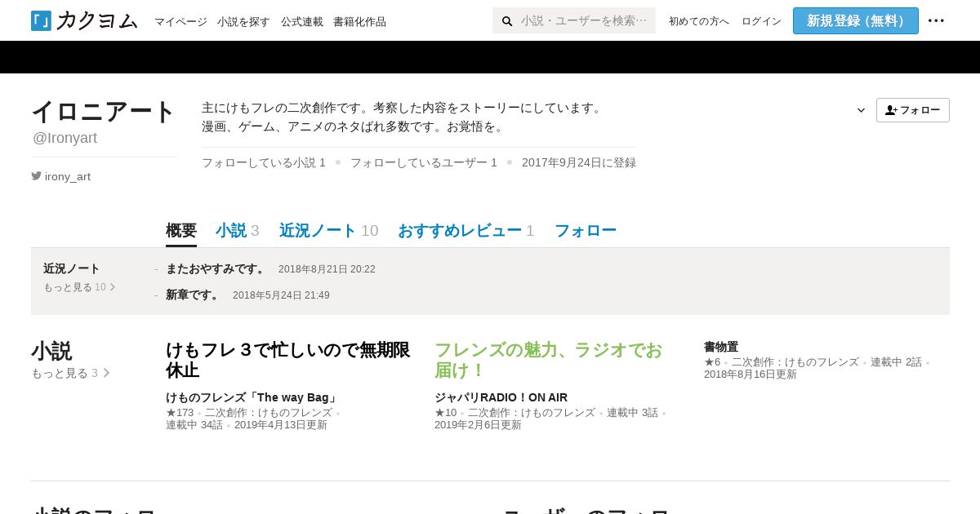The image size is (980, 514).
Task: Open the novel 書物置
Action: click(721, 347)
